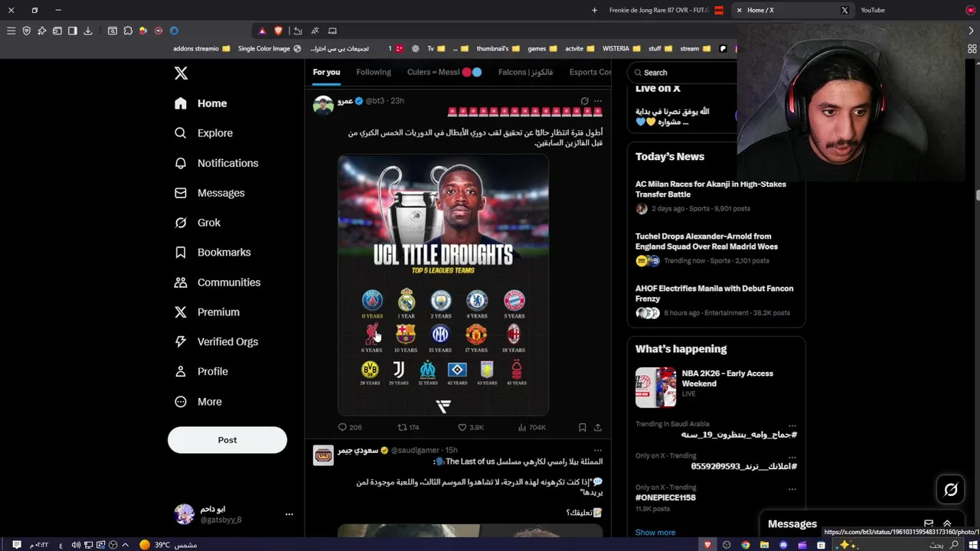Switch to the Esports tab

click(x=590, y=72)
